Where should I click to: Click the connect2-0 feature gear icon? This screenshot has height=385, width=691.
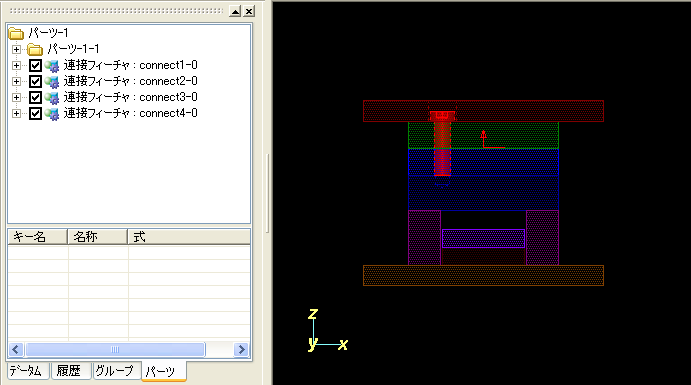point(52,81)
